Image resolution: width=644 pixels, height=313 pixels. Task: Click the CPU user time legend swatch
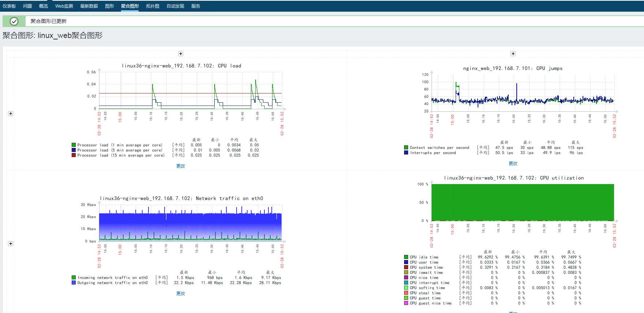[x=406, y=262]
